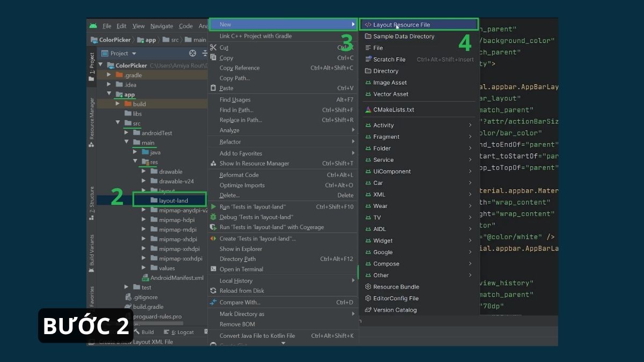Click the debug bug icon for layout-land tests

[x=214, y=217]
